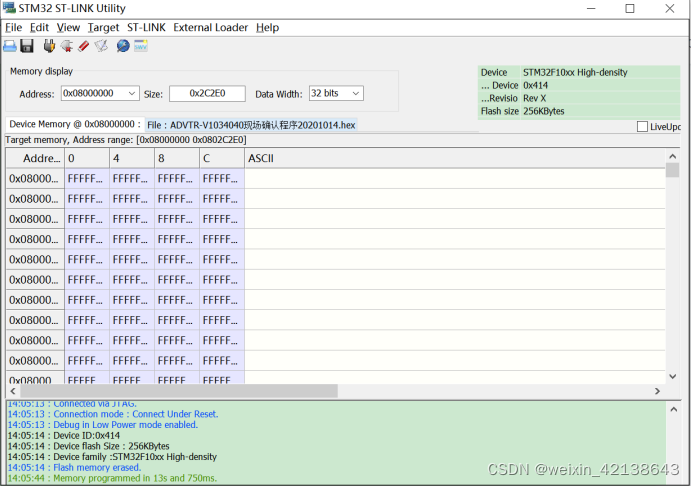Viewport: 694px width, 486px height.
Task: Click log line 'Flash memory erased.'
Action: tap(74, 467)
